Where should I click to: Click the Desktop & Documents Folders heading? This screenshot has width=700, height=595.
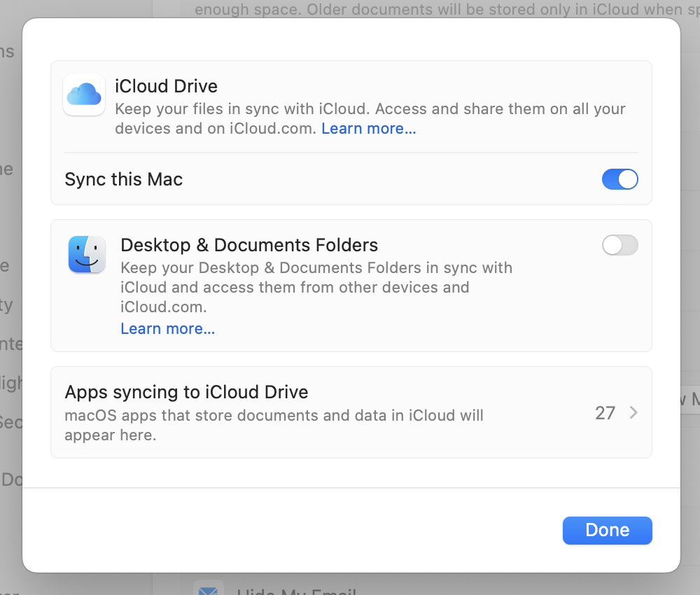point(249,245)
